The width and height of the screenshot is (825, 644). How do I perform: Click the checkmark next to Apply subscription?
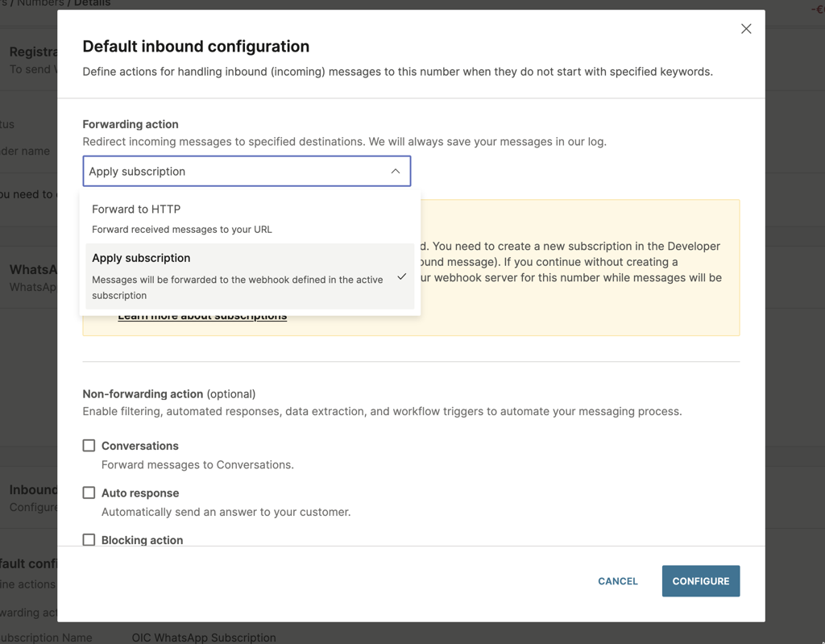point(401,276)
